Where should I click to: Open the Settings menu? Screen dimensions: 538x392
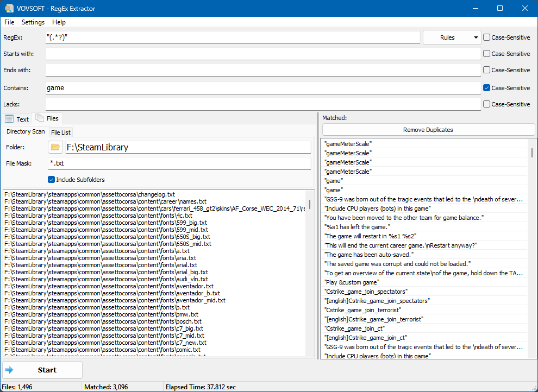[33, 22]
